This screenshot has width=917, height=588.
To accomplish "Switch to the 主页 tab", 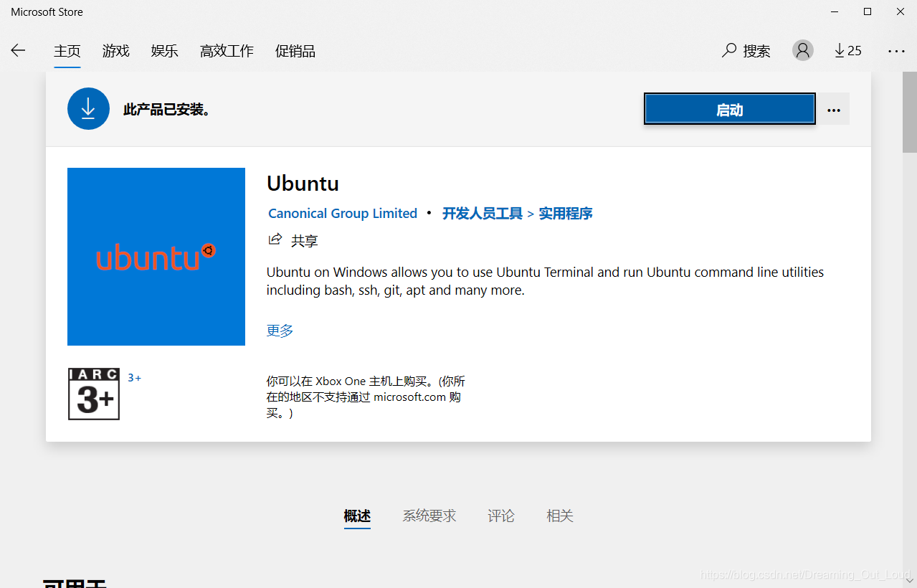I will click(67, 51).
